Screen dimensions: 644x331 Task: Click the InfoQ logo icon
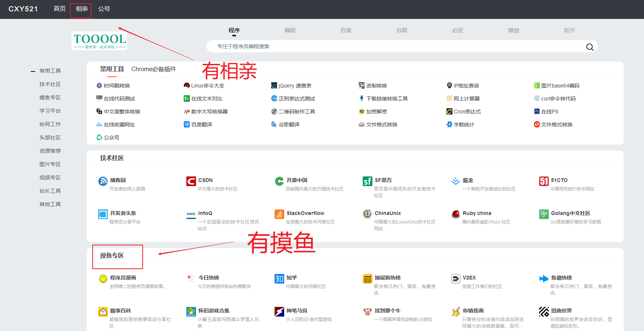click(191, 214)
